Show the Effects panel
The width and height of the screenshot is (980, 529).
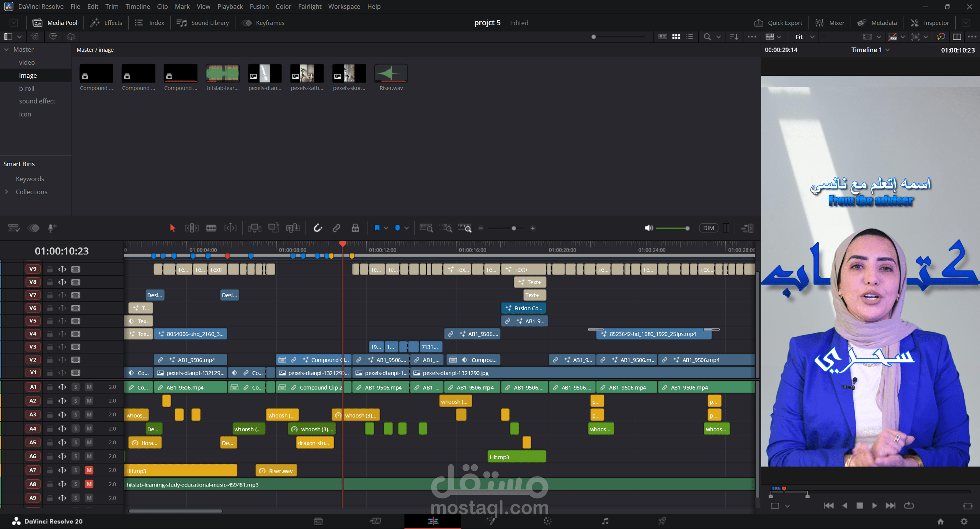coord(106,23)
